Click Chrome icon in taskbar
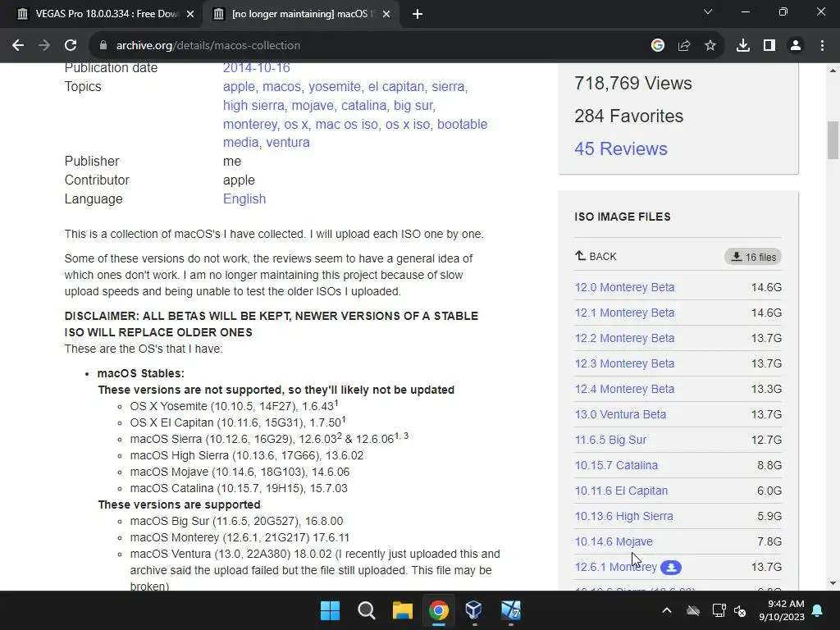The height and width of the screenshot is (630, 840). (x=438, y=610)
